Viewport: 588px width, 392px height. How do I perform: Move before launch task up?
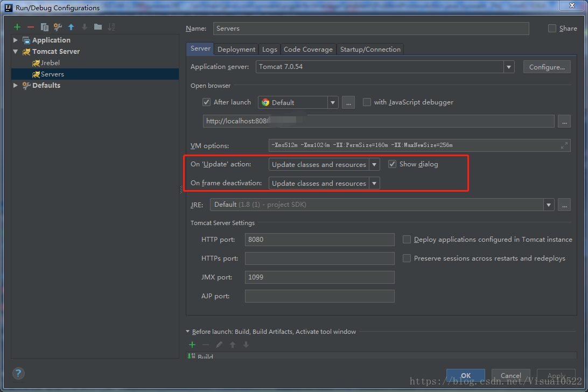click(x=233, y=345)
